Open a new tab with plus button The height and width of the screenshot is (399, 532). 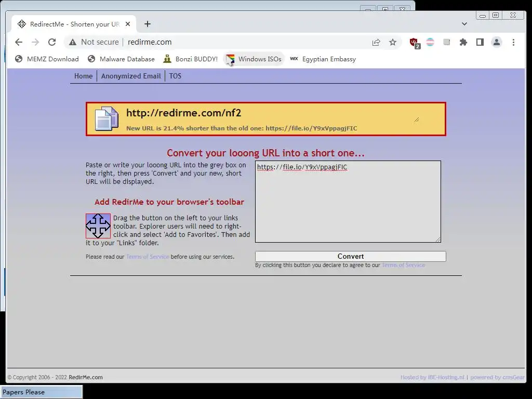147,24
